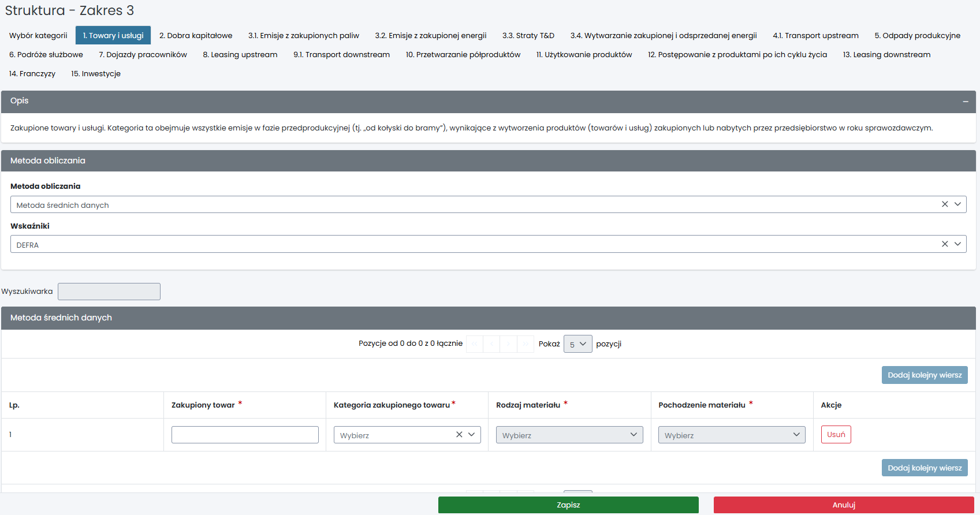
Task: Open the 6. Podróże służbowe tab
Action: pyautogui.click(x=46, y=54)
